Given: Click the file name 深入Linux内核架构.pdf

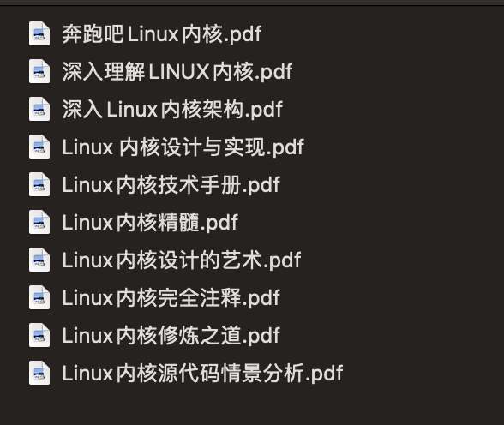Looking at the screenshot, I should coord(172,109).
